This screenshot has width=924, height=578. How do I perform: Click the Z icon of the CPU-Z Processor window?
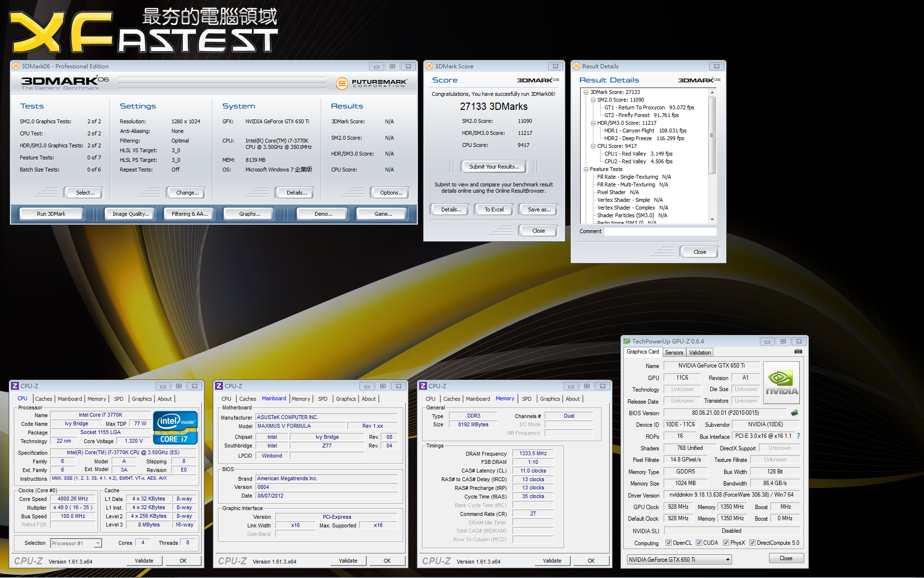15,386
